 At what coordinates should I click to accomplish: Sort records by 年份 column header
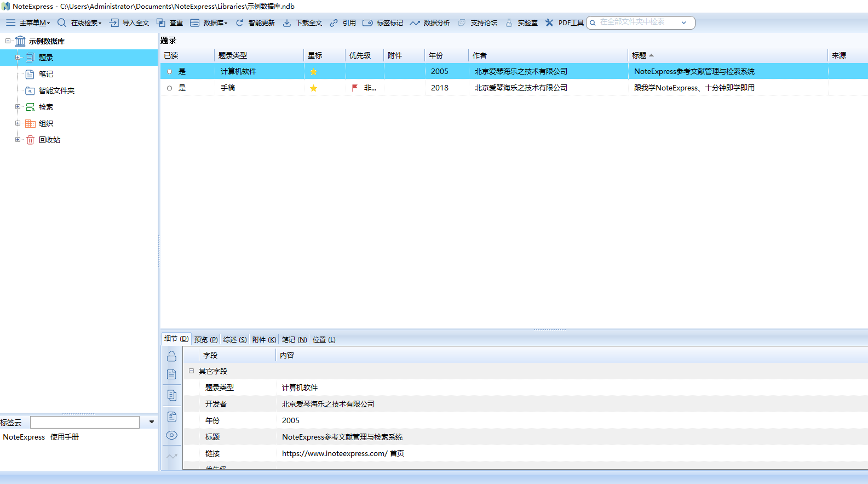click(436, 55)
